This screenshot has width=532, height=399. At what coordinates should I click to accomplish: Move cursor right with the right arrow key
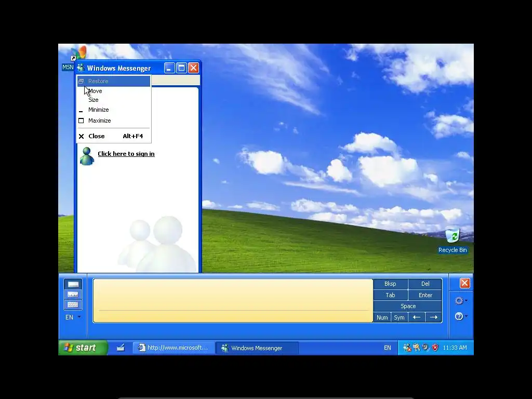[434, 317]
